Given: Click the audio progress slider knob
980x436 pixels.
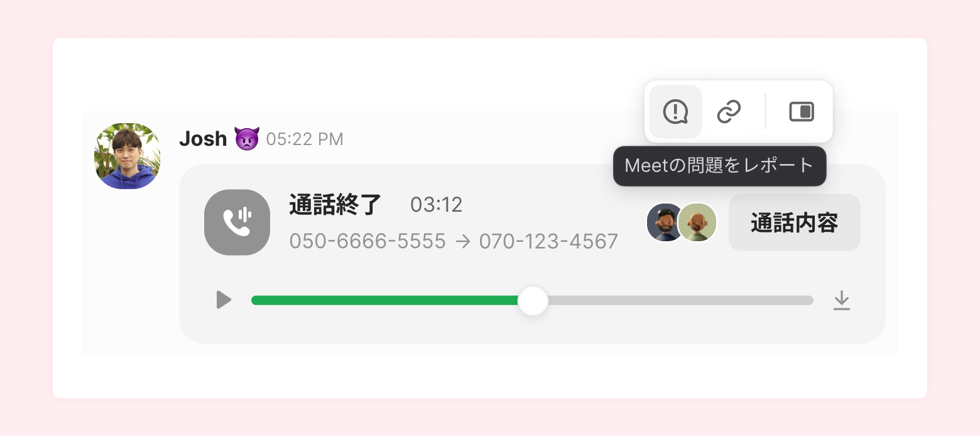Looking at the screenshot, I should coord(533,301).
